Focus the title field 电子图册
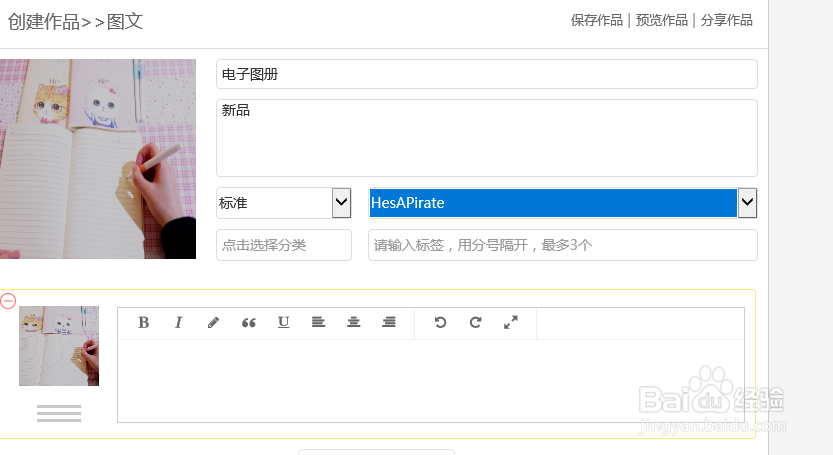This screenshot has height=455, width=833. 487,74
